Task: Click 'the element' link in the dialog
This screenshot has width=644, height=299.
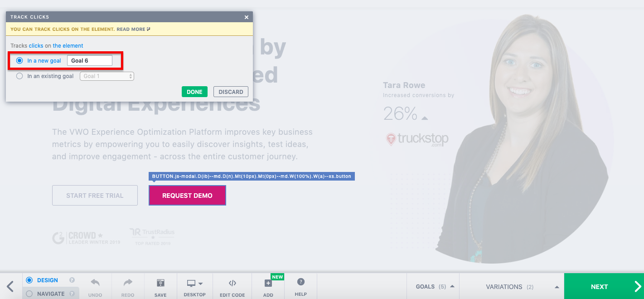Action: (68, 46)
